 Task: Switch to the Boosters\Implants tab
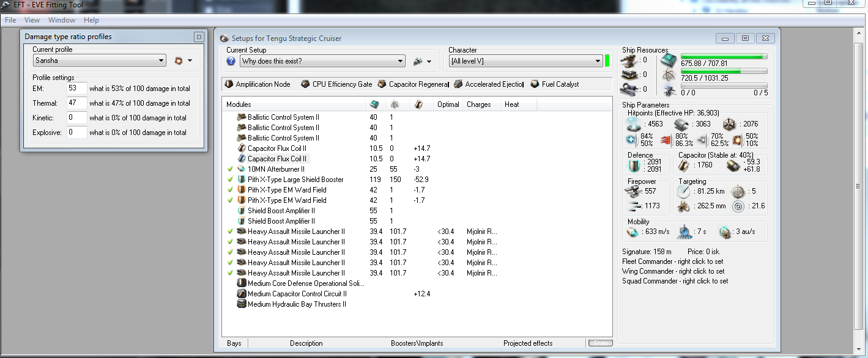click(417, 343)
